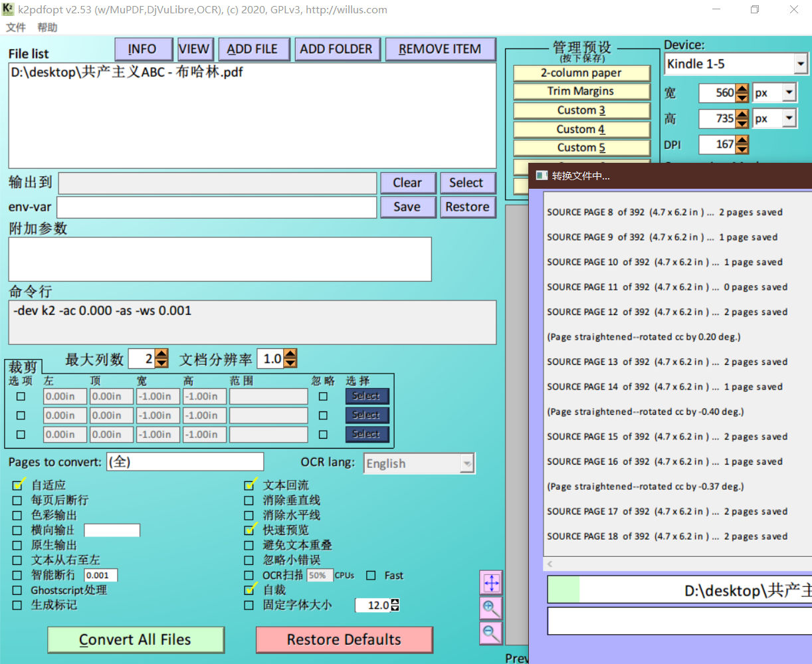Click the Pages to convert input field
Viewport: 812px width, 664px height.
185,462
